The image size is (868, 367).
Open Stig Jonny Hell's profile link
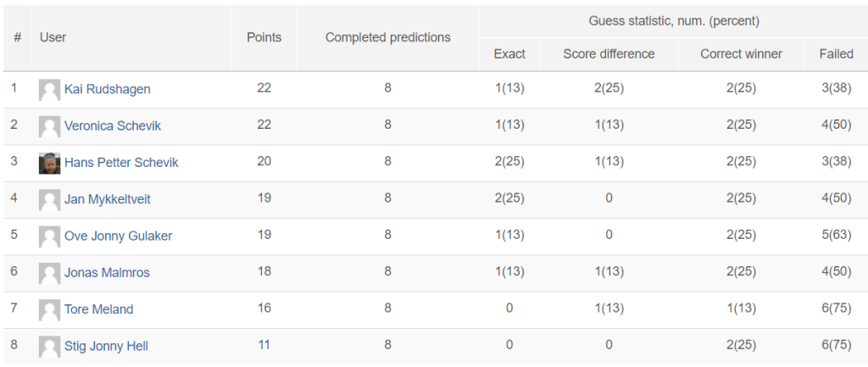click(x=106, y=347)
